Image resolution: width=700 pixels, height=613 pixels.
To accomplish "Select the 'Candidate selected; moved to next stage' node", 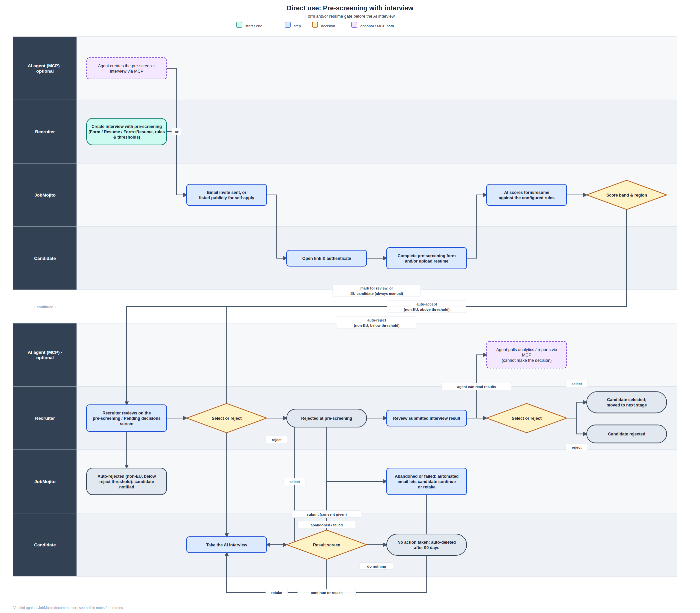I will point(626,402).
